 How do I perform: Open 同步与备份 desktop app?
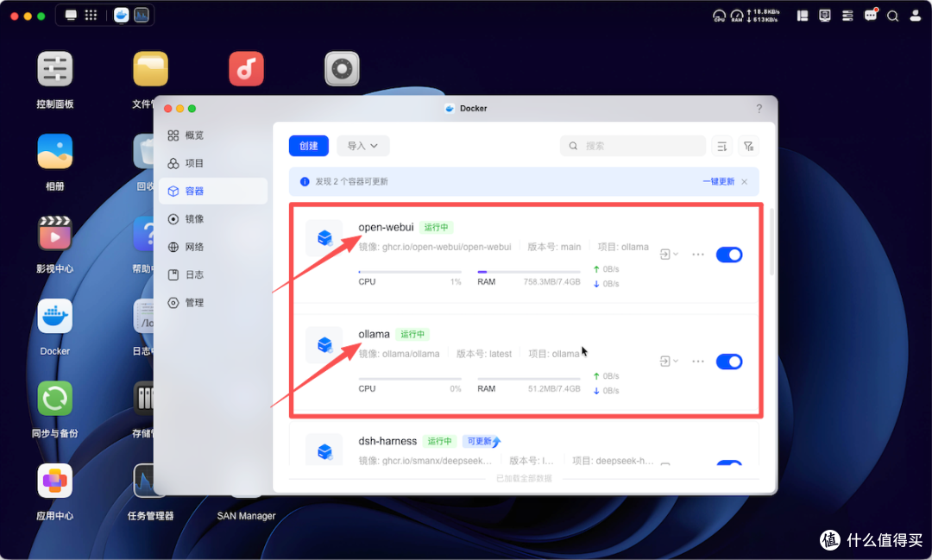pyautogui.click(x=54, y=399)
